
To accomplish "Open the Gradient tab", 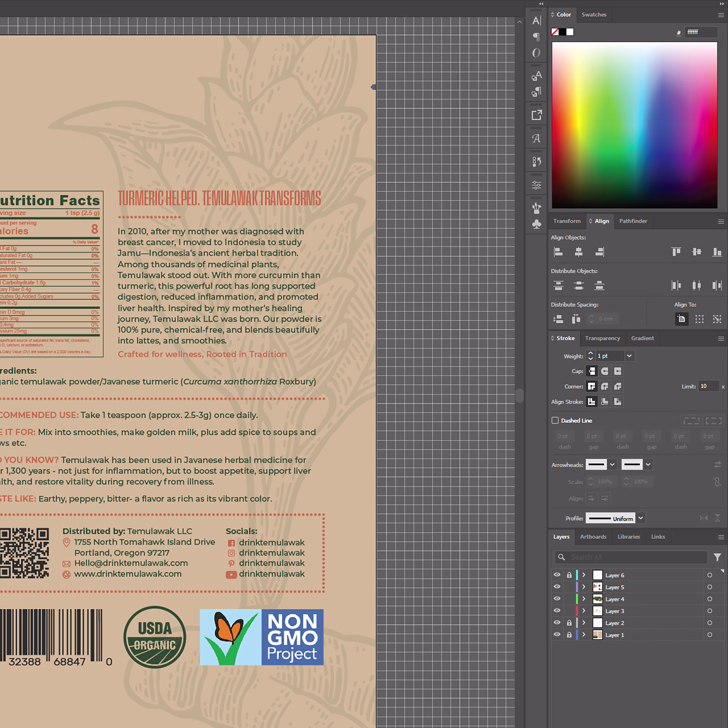I will coord(642,339).
